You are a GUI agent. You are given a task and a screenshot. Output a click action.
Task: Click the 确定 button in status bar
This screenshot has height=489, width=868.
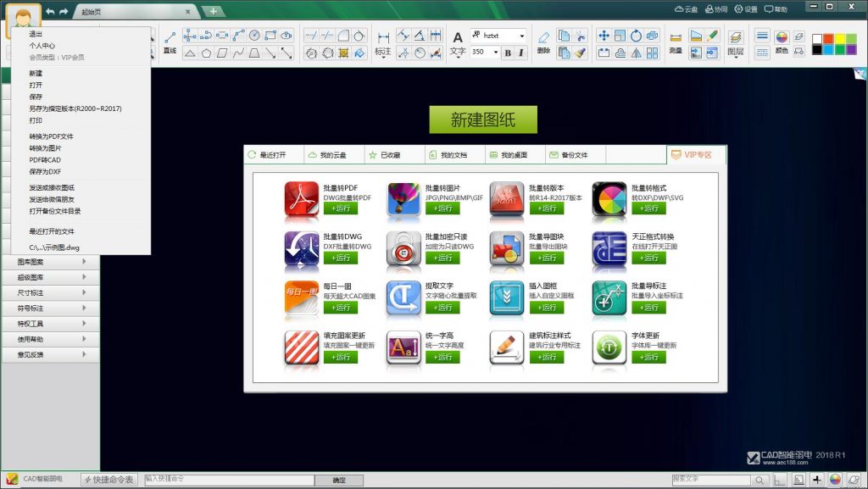pos(339,481)
